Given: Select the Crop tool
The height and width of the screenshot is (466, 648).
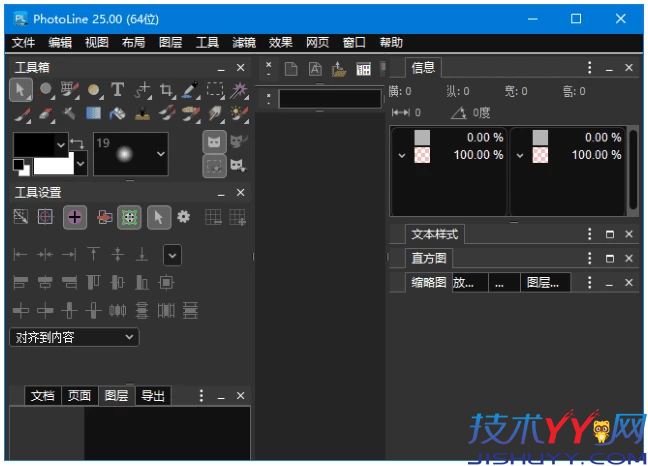Looking at the screenshot, I should 166,90.
